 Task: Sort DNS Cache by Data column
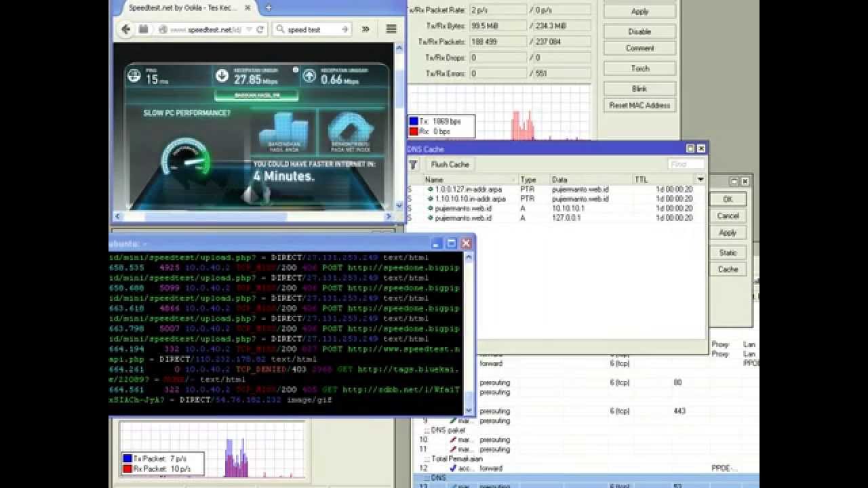591,180
